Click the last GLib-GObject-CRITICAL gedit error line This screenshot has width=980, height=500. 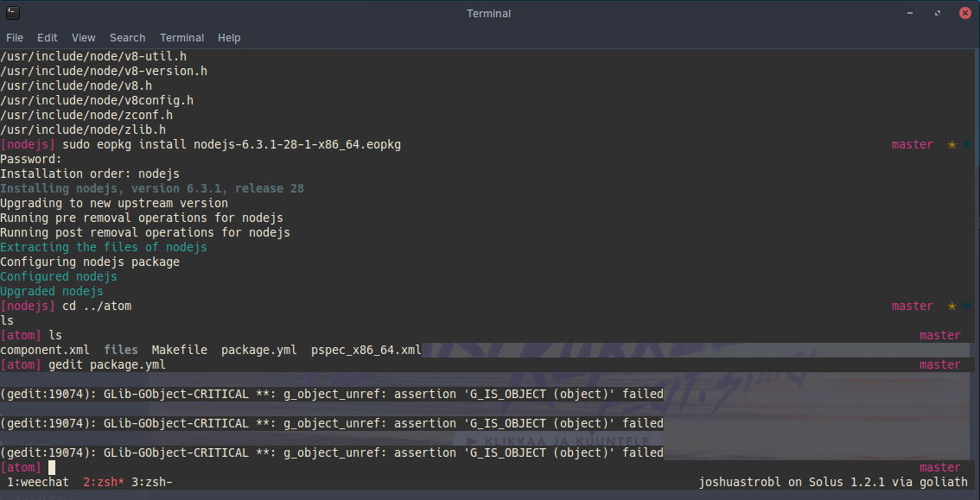coord(332,453)
